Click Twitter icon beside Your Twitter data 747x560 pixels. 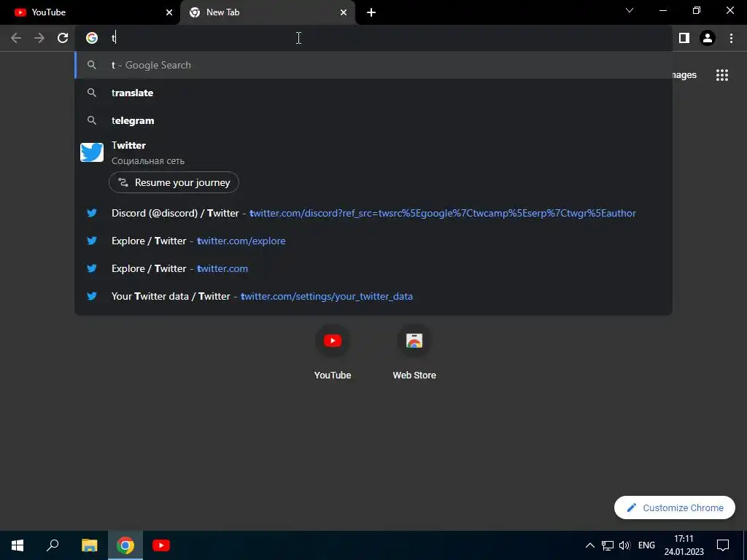click(92, 296)
